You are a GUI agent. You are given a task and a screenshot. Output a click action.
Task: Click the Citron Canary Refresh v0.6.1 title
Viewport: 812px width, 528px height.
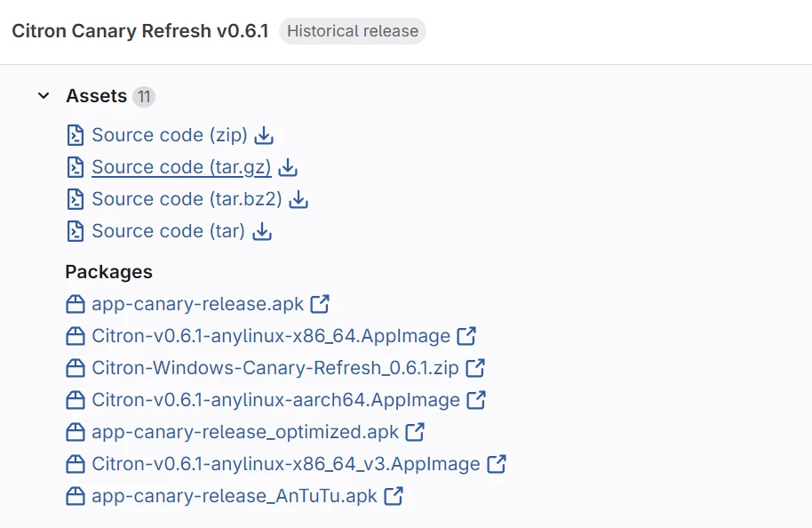coord(139,31)
